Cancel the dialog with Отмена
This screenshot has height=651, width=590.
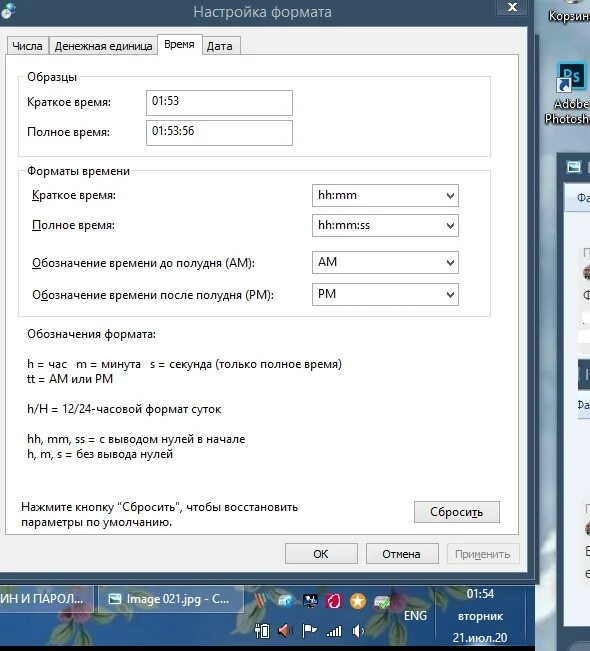[x=401, y=554]
